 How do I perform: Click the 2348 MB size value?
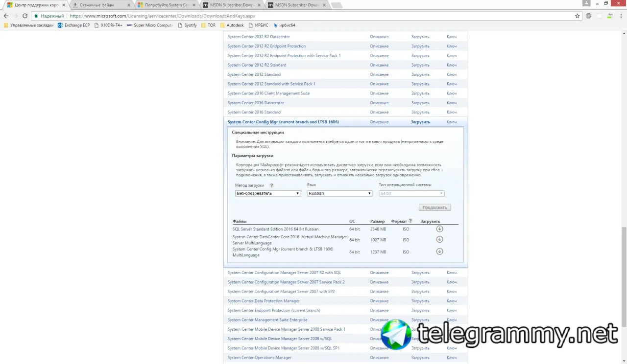point(378,229)
